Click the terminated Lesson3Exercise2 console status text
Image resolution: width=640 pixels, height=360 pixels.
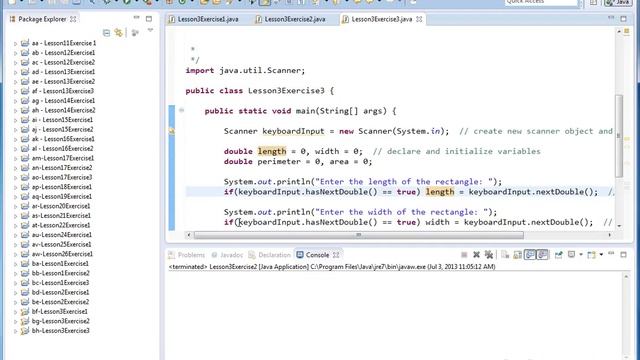click(x=332, y=267)
